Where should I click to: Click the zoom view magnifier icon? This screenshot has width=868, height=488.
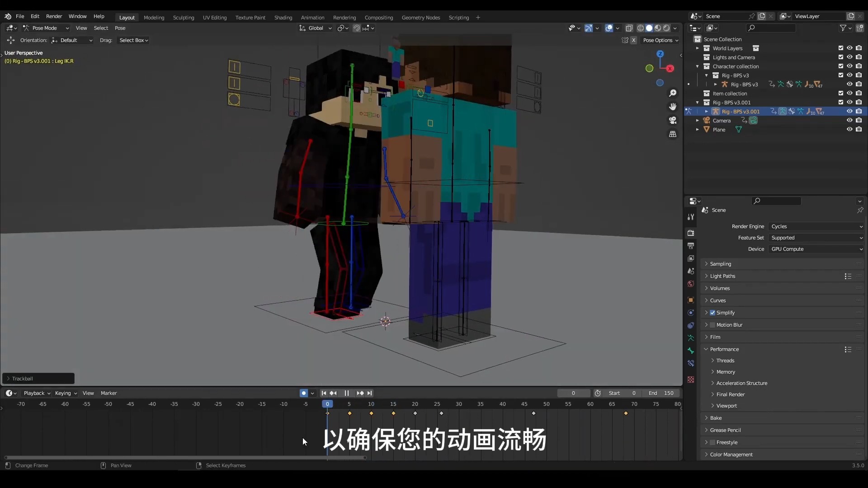click(673, 93)
